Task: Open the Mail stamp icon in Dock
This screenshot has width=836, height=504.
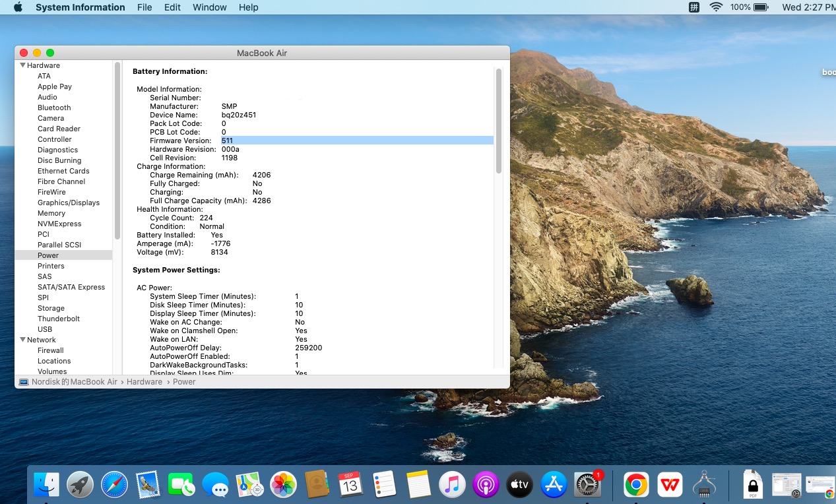Action: click(148, 485)
